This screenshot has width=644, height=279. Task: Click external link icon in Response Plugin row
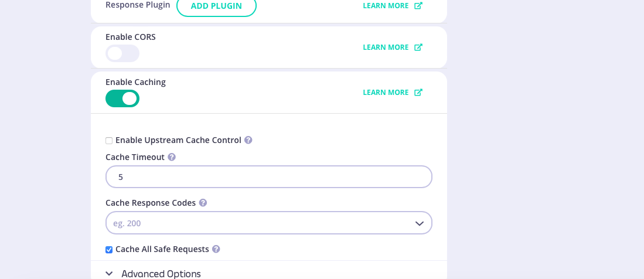(x=418, y=6)
